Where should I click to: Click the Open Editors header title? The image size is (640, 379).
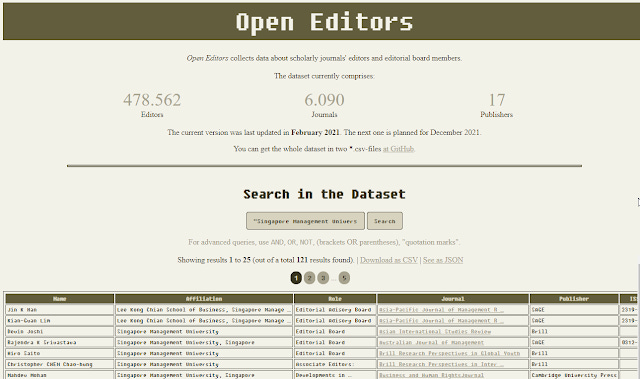pos(324,22)
